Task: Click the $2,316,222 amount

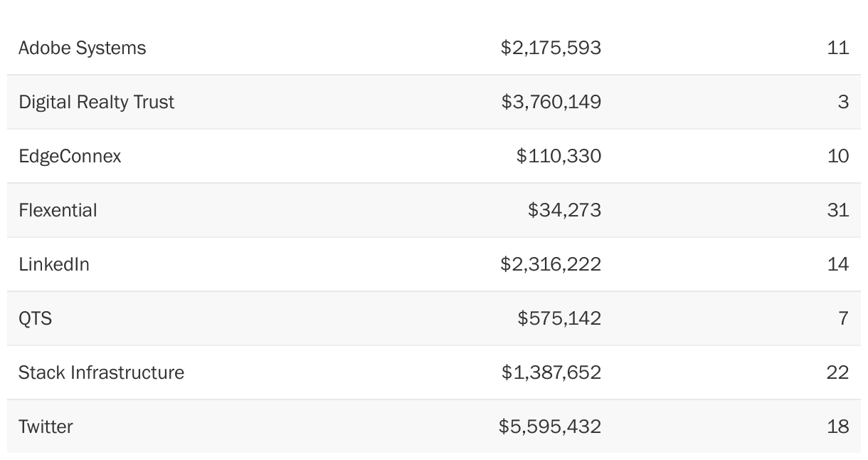Action: click(551, 264)
